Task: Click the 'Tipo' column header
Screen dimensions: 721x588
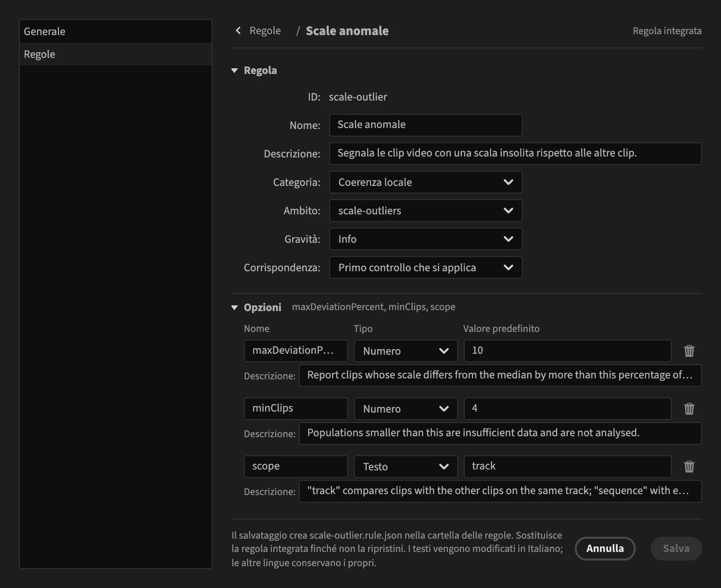Action: click(363, 329)
